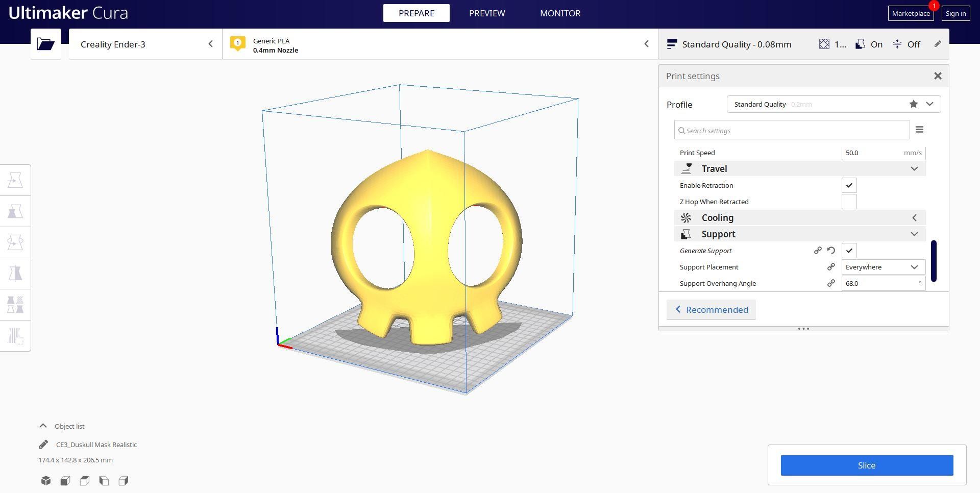Enable the Z Hop When Retracted checkbox

click(849, 202)
